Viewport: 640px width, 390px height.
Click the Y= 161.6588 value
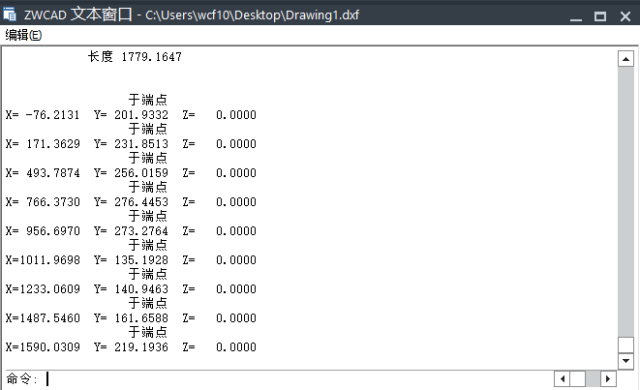(131, 318)
